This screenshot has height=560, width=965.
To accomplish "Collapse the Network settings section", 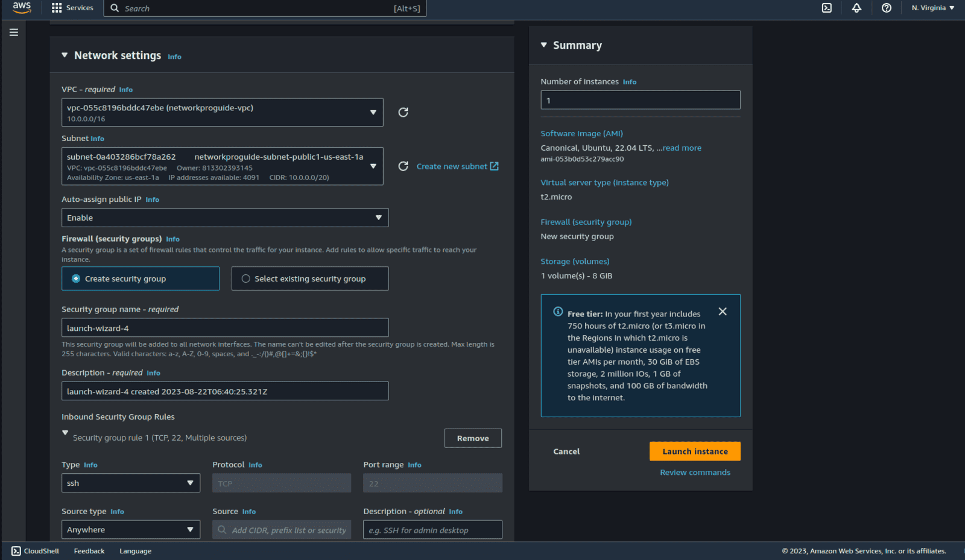I will (65, 55).
